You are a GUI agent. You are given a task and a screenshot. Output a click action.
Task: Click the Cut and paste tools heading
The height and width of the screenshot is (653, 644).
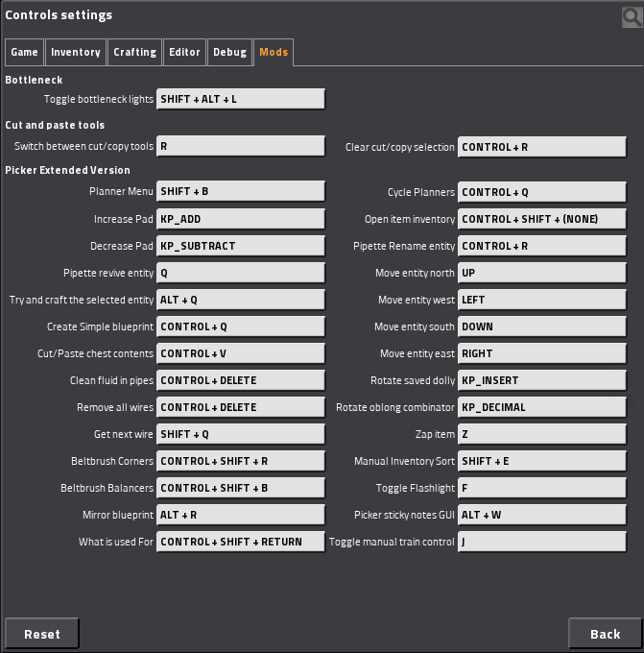(55, 125)
